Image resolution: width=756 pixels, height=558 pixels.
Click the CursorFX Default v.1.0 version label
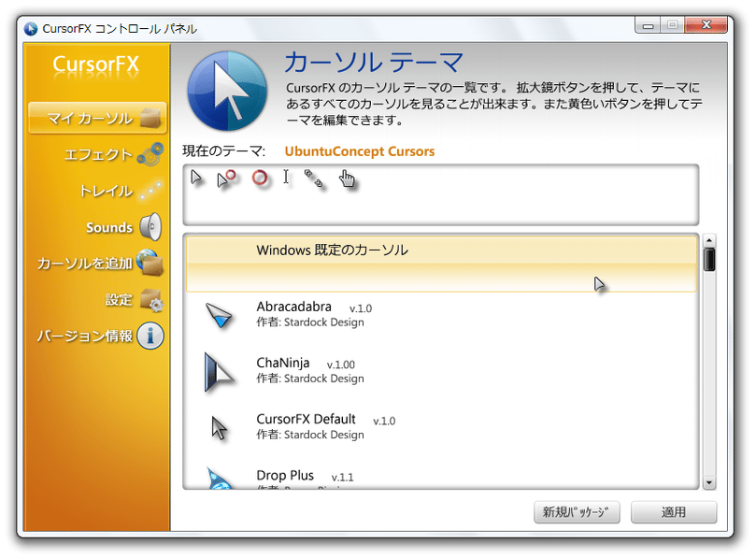[384, 421]
